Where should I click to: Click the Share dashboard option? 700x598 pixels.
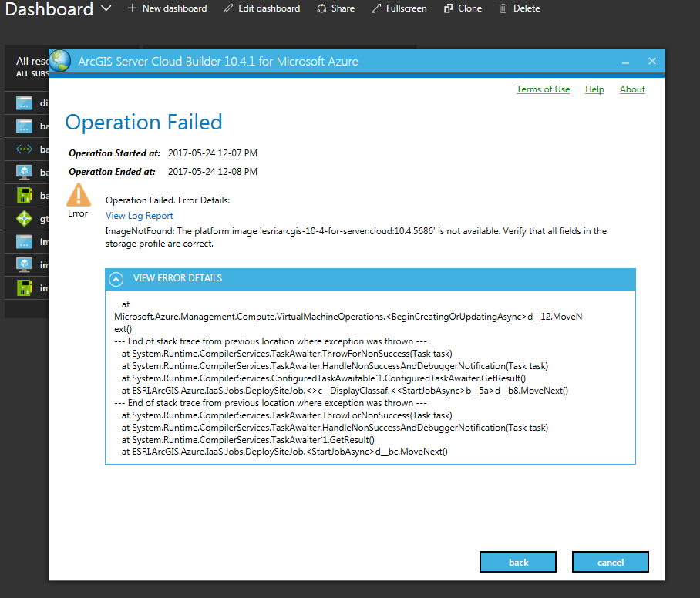click(x=335, y=8)
